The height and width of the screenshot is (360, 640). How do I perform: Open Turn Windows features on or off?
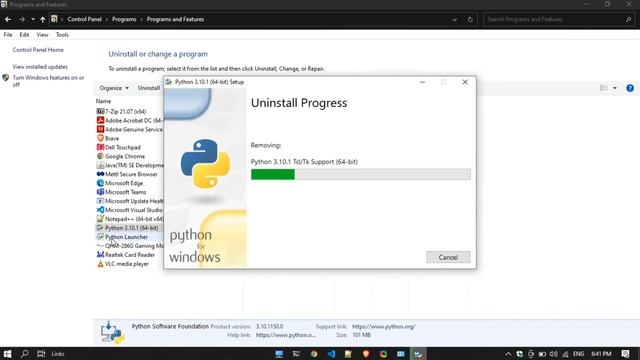(x=48, y=81)
